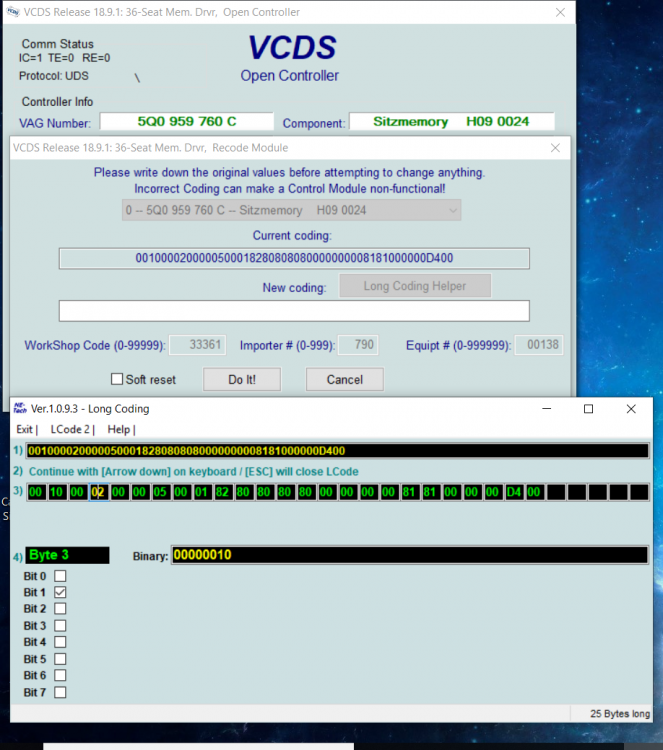Click the VAG Number field 5Q0 959 760 C
Image resolution: width=663 pixels, height=750 pixels.
(187, 121)
